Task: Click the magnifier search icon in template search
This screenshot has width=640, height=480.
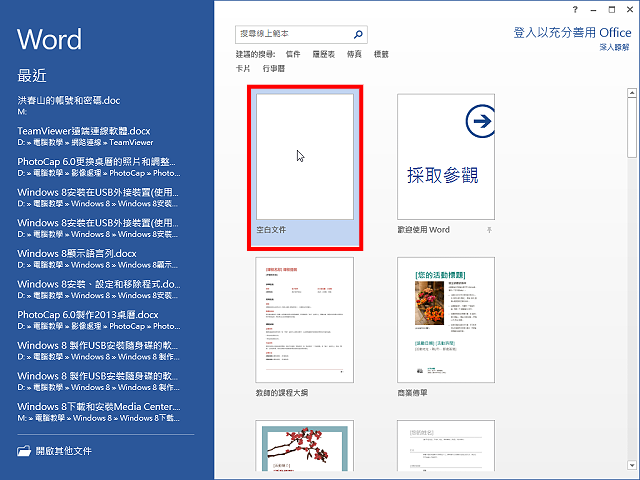Action: 358,34
